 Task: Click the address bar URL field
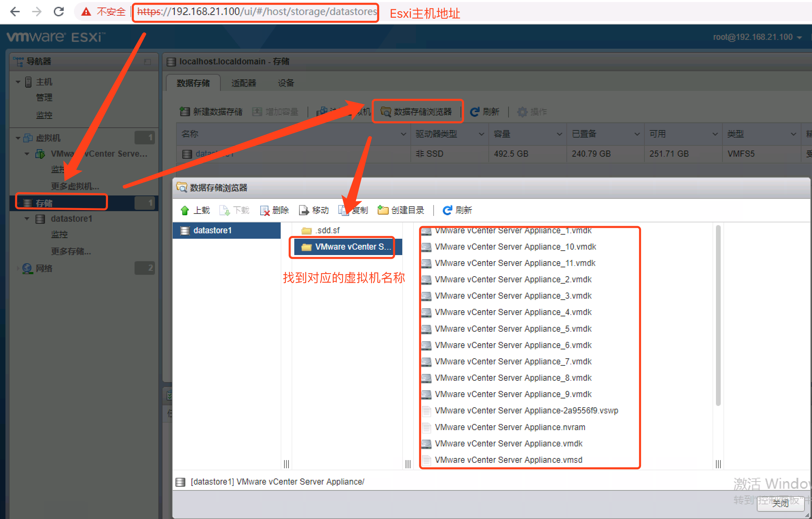[257, 12]
